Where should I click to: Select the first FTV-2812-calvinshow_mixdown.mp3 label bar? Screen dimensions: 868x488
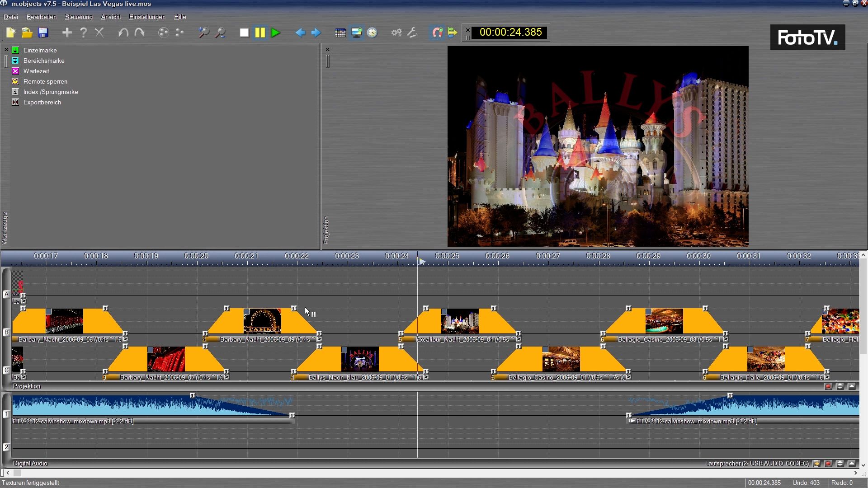coord(154,421)
